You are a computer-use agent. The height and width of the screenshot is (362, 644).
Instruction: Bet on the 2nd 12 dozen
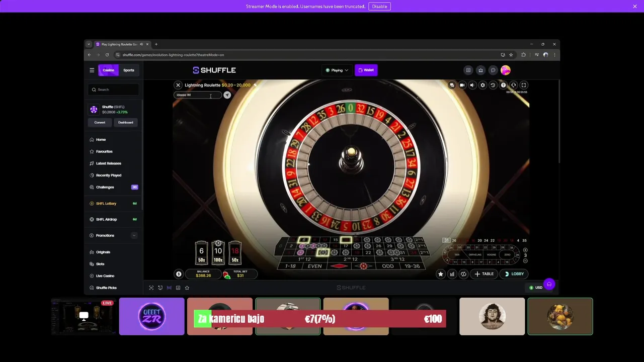[351, 259]
